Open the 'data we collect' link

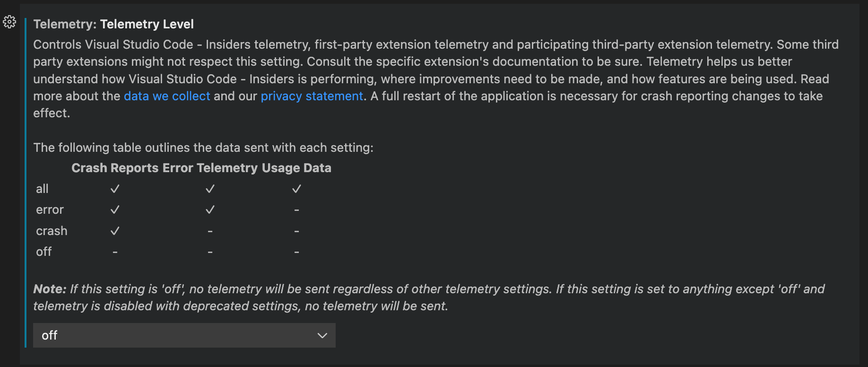(166, 96)
